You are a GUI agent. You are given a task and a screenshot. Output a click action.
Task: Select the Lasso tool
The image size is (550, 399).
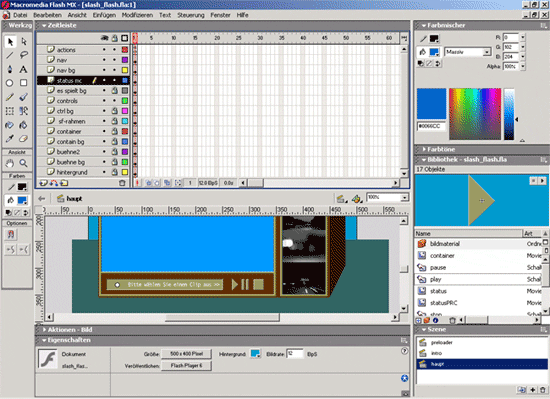tap(24, 55)
